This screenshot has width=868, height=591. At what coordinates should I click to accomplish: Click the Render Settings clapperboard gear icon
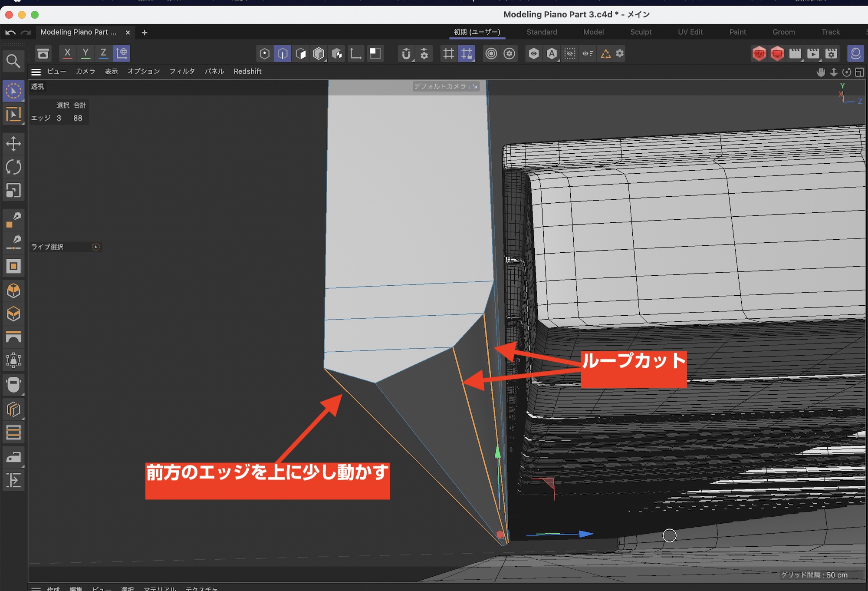pyautogui.click(x=831, y=53)
